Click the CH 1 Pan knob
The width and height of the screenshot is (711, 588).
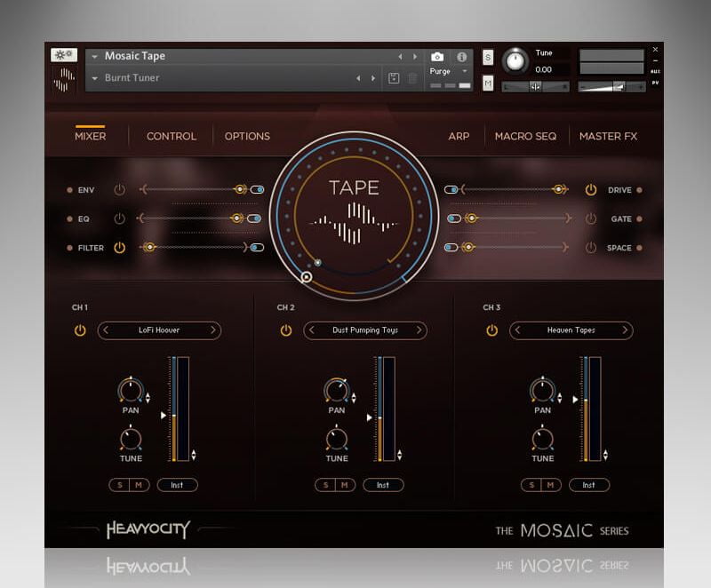click(131, 390)
